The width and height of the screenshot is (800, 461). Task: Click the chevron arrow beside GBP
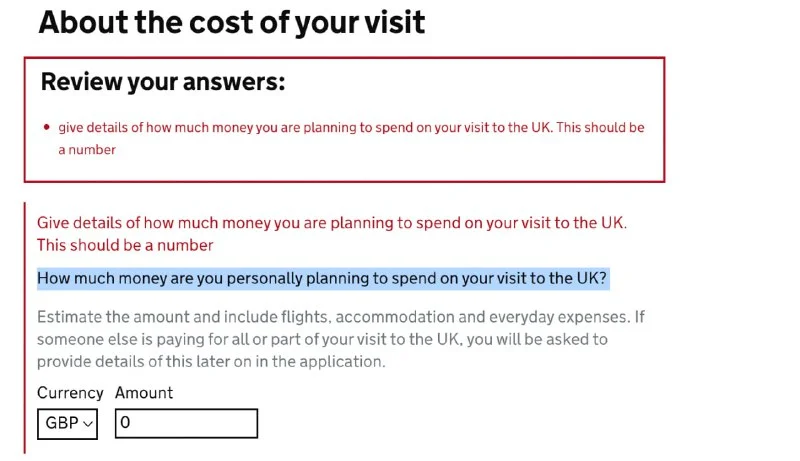coord(89,424)
